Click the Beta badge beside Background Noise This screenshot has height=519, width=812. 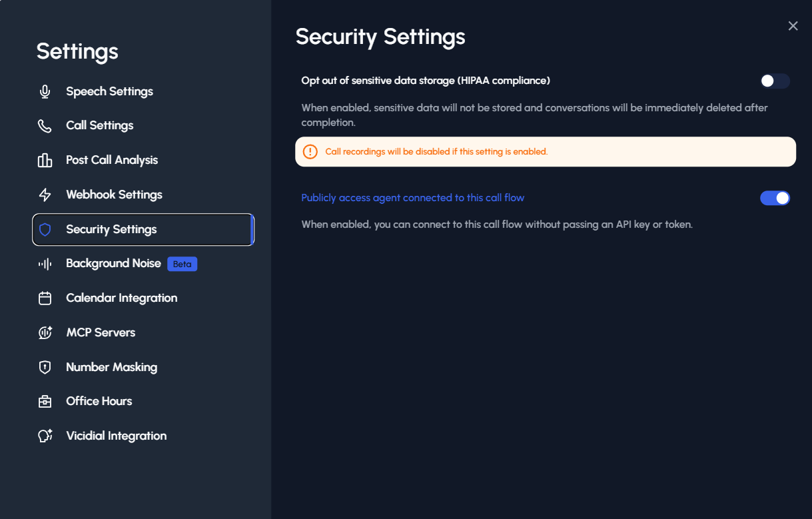182,264
